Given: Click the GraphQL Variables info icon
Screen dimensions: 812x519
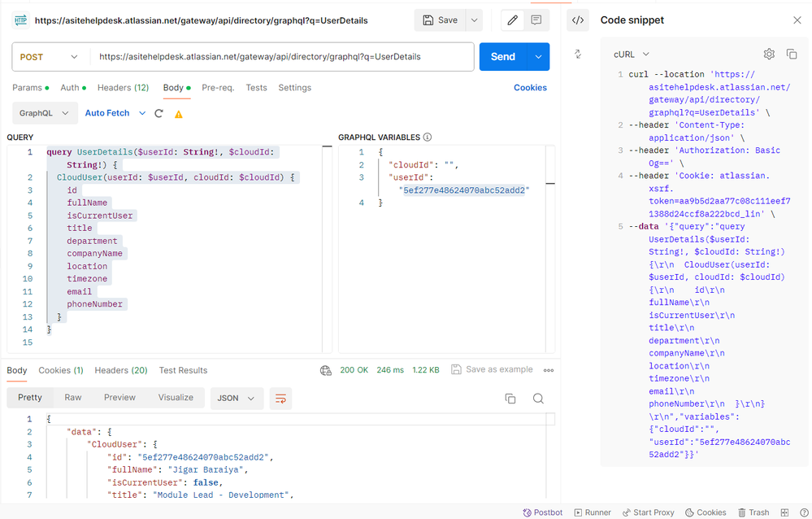Looking at the screenshot, I should [x=428, y=137].
